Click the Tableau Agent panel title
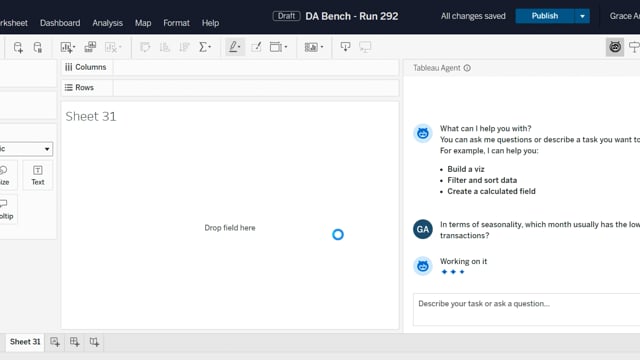This screenshot has height=360, width=640. point(436,68)
